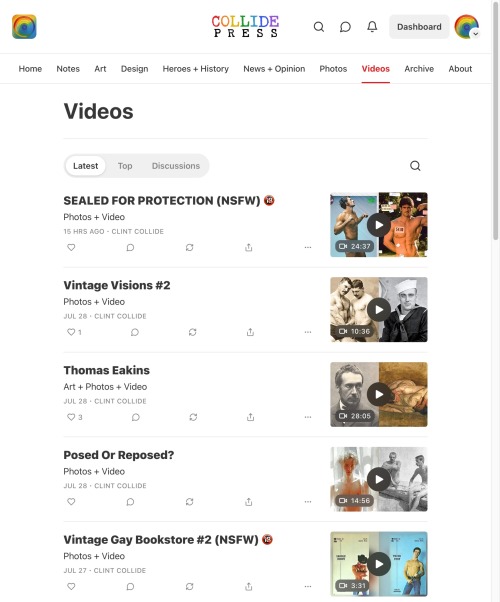Viewport: 500px width, 602px height.
Task: Open the Vintage Visions #2 title
Action: click(x=117, y=285)
